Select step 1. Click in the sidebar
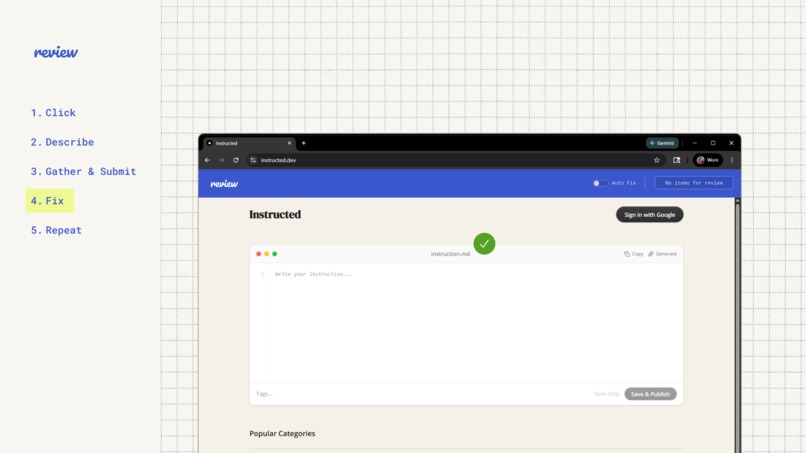 point(53,113)
